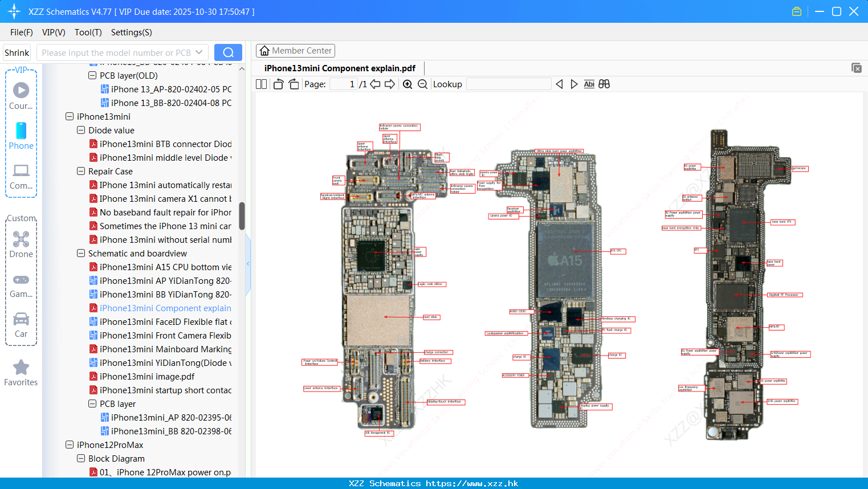
Task: Collapse the Repair Case folder
Action: pos(81,171)
